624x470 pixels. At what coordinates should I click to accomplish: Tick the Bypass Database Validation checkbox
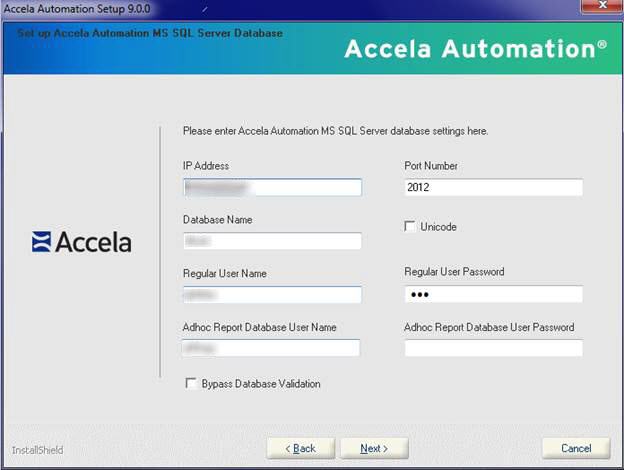[x=191, y=383]
